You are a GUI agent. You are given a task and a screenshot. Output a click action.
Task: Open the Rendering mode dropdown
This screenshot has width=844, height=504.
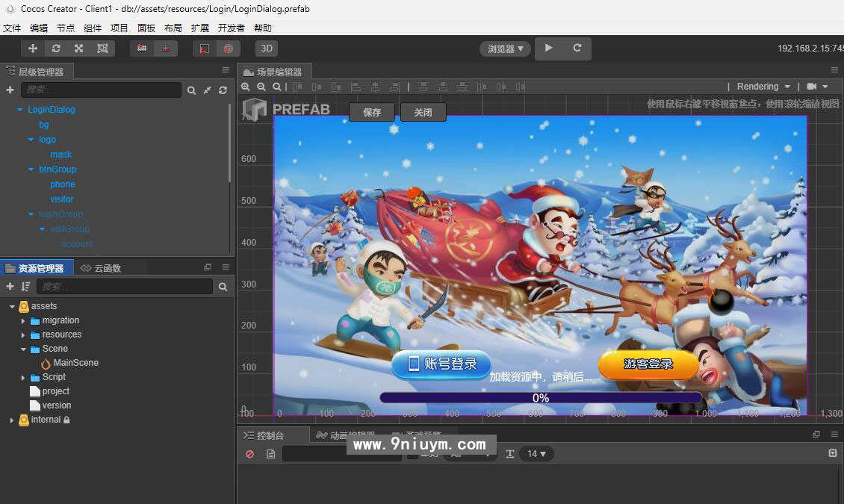pyautogui.click(x=763, y=87)
